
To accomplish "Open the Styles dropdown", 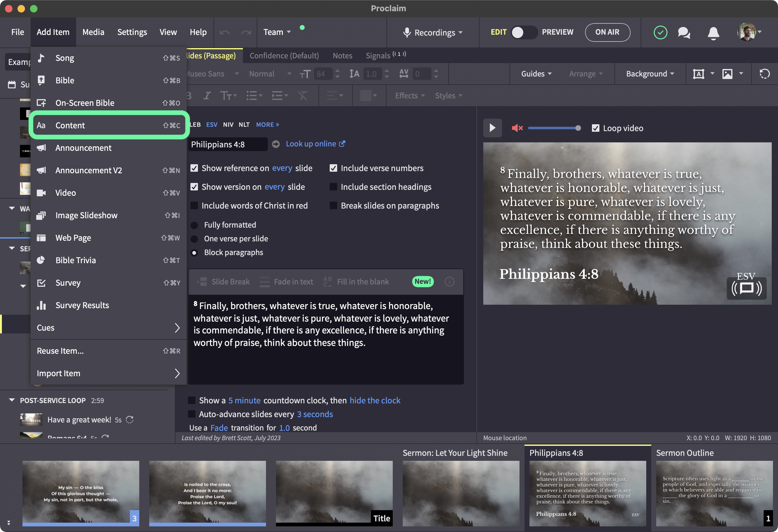I will pos(449,96).
